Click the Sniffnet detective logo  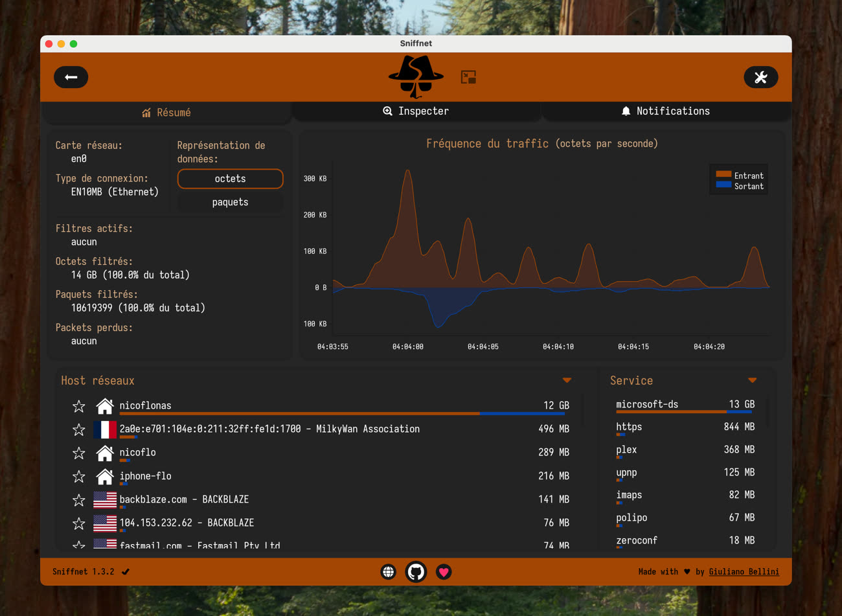[x=416, y=77]
